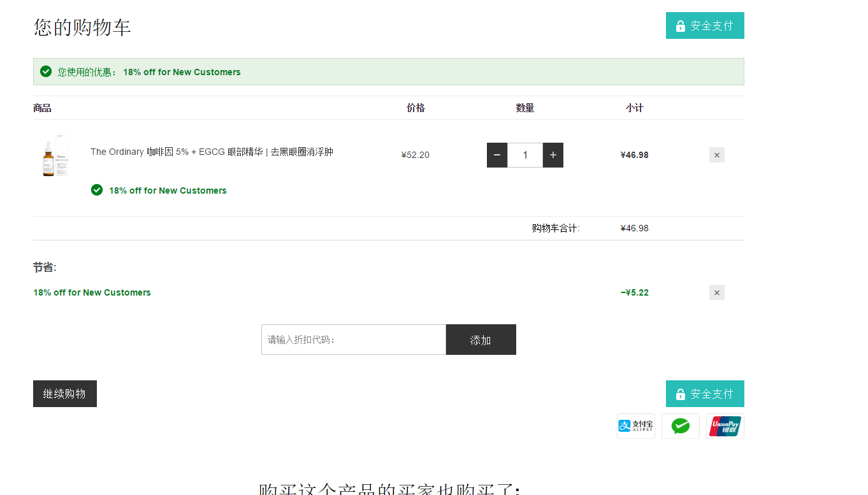868x495 pixels.
Task: Click the bottom 安全支付 secure checkout button
Action: [x=705, y=394]
